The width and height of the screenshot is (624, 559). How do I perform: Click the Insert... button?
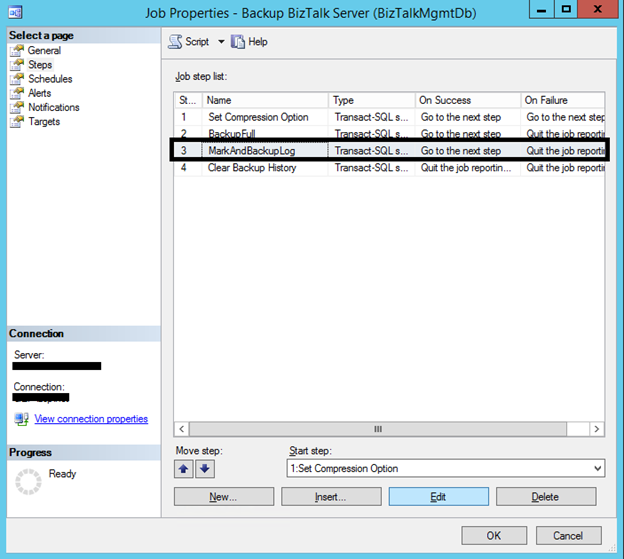pos(331,497)
